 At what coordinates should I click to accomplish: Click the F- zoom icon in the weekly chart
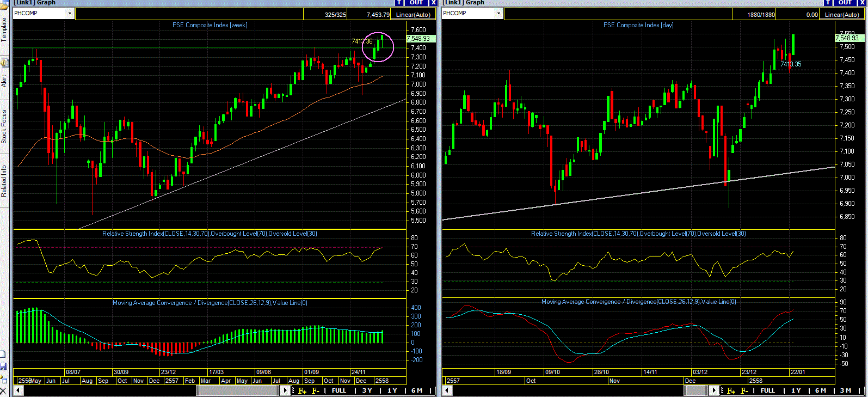click(316, 390)
